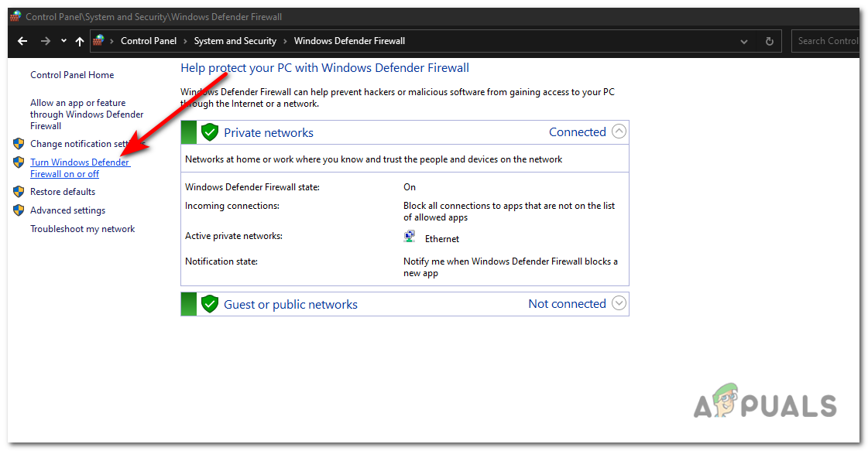Go to Control Panel Home
Image resolution: width=868 pixels, height=451 pixels.
72,74
